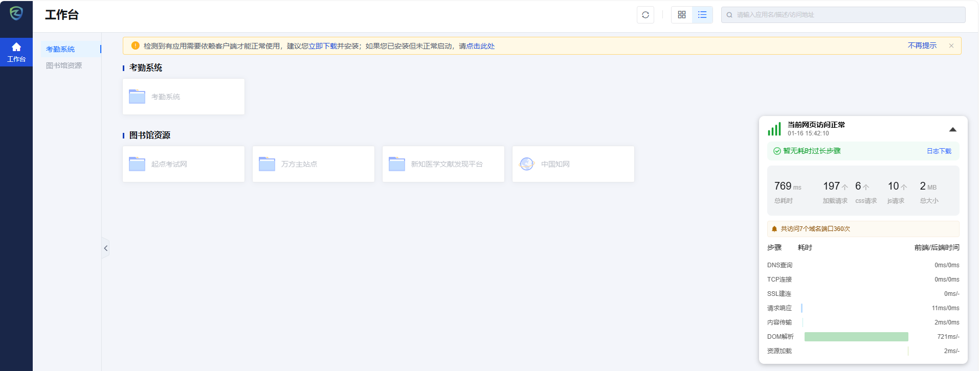Click 立即下载并安装 link in warning banner
Image resolution: width=980 pixels, height=371 pixels.
tap(333, 46)
